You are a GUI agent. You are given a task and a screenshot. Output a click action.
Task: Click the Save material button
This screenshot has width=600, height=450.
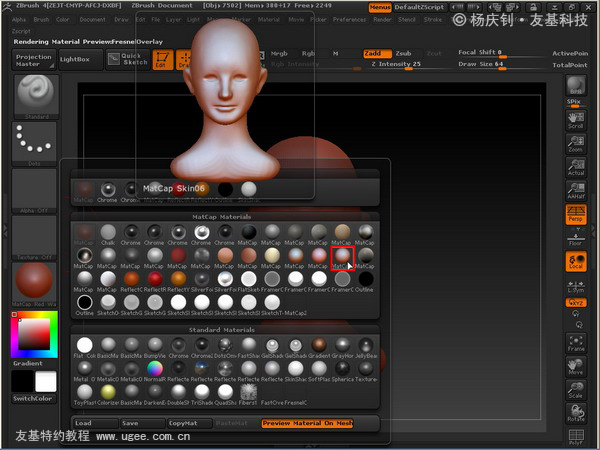pyautogui.click(x=142, y=423)
